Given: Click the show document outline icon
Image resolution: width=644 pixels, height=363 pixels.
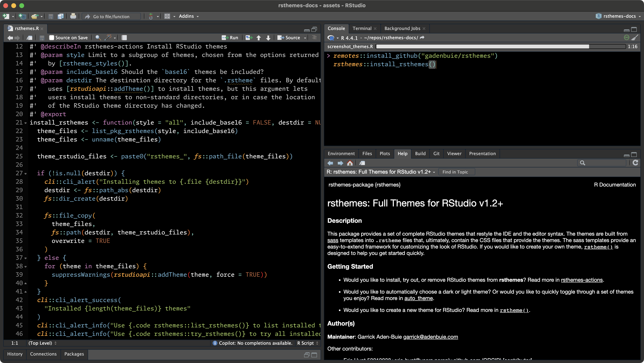Looking at the screenshot, I should click(314, 37).
